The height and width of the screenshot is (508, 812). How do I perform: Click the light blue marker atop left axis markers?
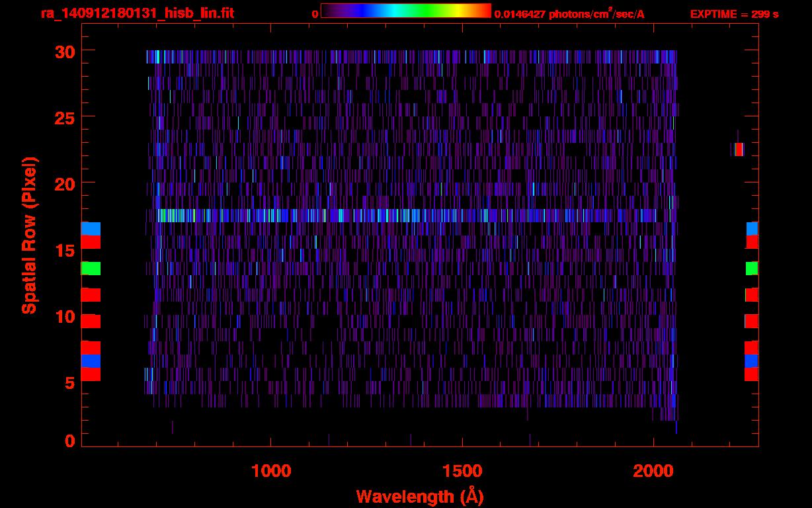91,229
